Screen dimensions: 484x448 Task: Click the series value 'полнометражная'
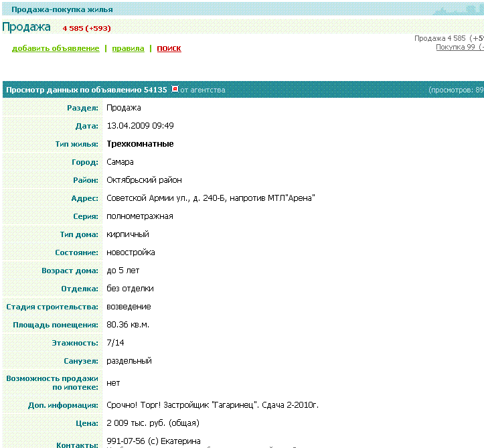click(x=140, y=216)
